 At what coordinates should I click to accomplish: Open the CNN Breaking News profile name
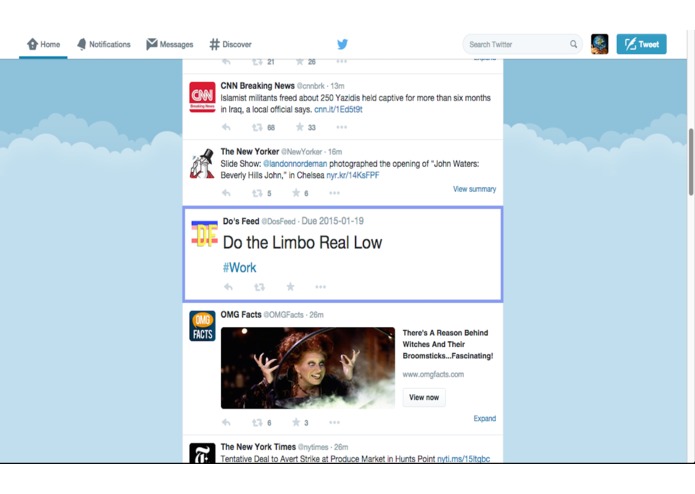click(x=258, y=86)
